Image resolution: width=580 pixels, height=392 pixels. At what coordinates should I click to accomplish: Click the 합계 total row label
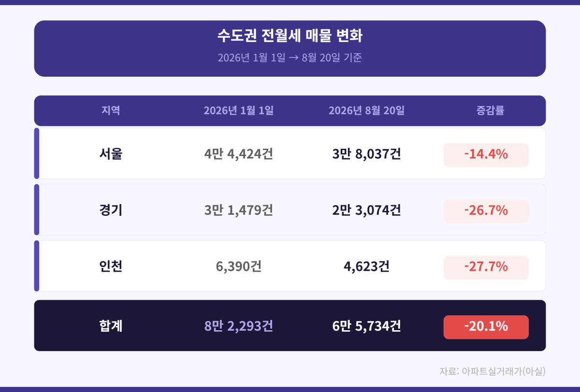pyautogui.click(x=111, y=326)
